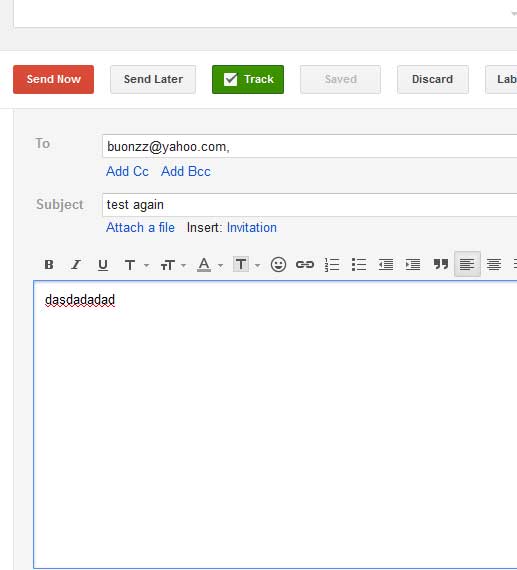
Task: Open the font size dropdown
Action: (173, 265)
